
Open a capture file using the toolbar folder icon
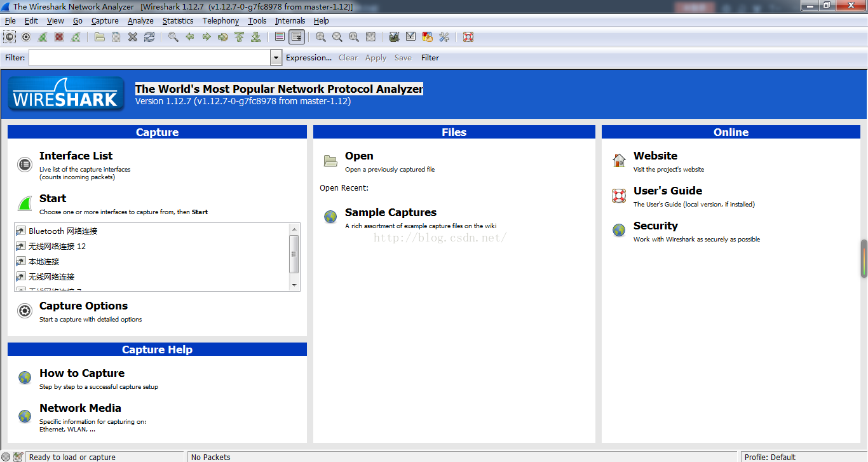[x=100, y=37]
